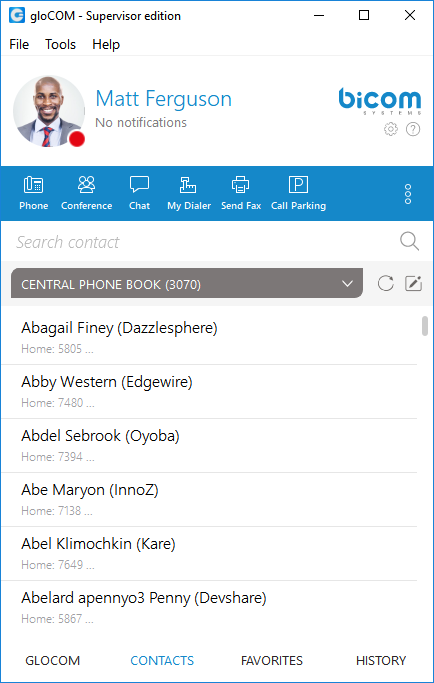Click the edit contacts pencil icon
Viewport: 434px width, 683px height.
(413, 284)
